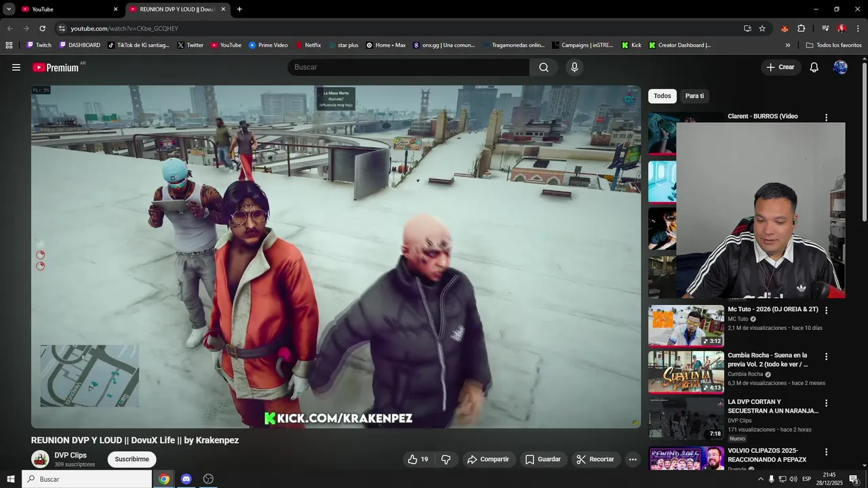Screen dimensions: 868x488
Task: Open the apps grid in bookmarks bar
Action: point(9,45)
